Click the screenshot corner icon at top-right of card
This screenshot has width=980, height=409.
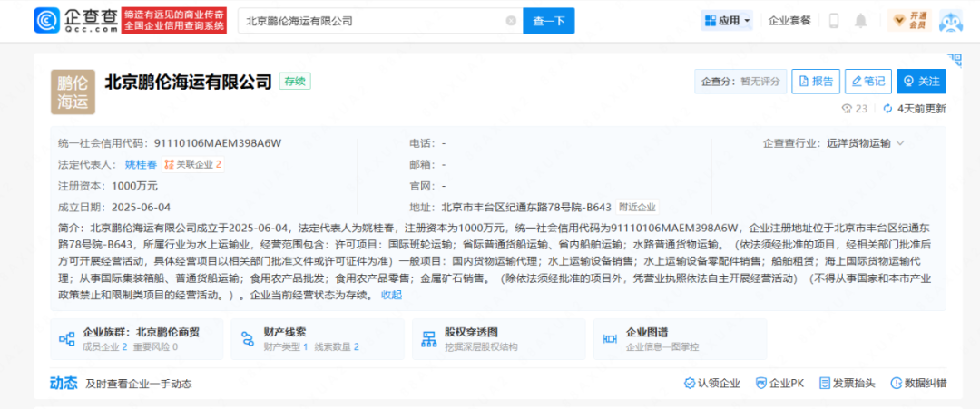[955, 61]
